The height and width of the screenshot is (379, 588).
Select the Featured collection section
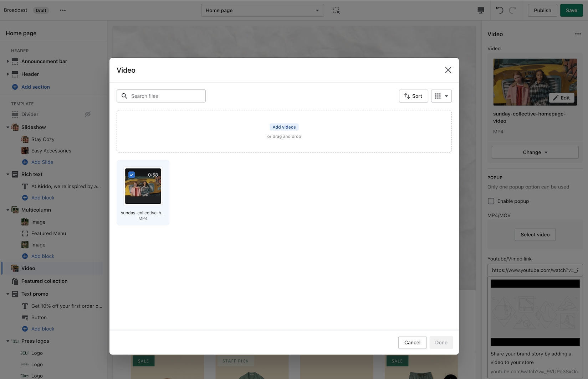pyautogui.click(x=44, y=281)
